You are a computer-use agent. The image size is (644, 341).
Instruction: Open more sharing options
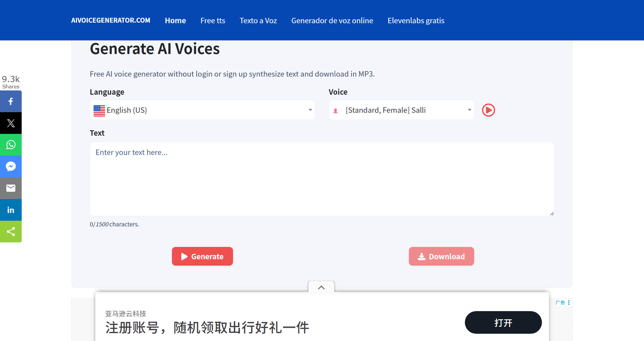[11, 231]
